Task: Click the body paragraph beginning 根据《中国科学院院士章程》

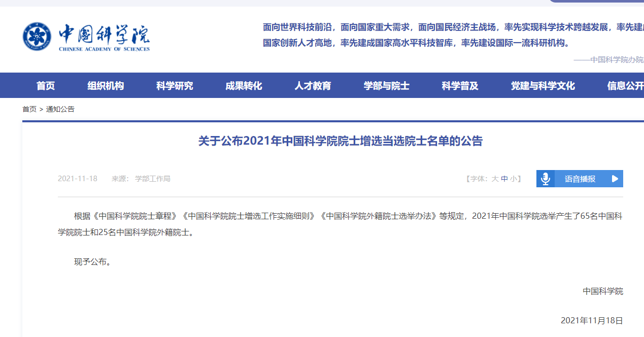Action: pyautogui.click(x=340, y=224)
